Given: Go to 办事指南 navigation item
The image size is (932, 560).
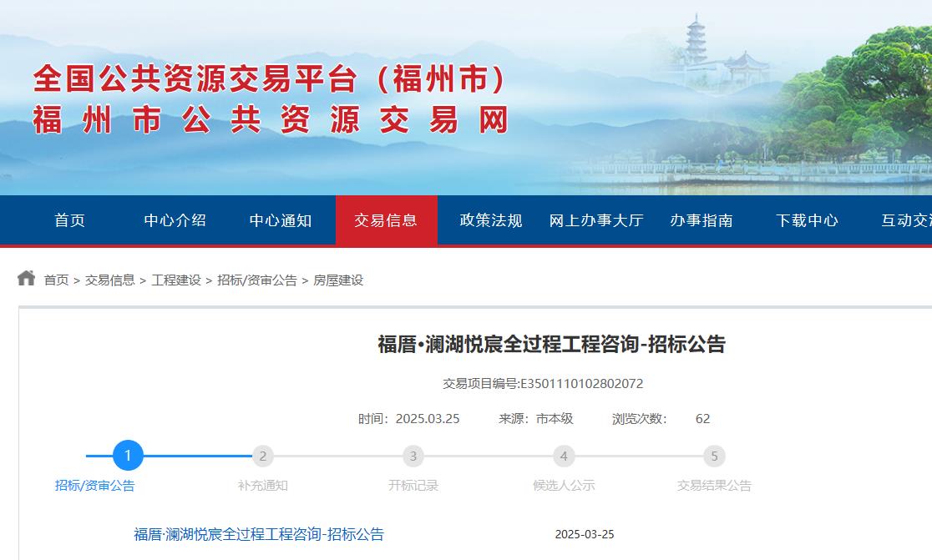Looking at the screenshot, I should click(x=702, y=220).
